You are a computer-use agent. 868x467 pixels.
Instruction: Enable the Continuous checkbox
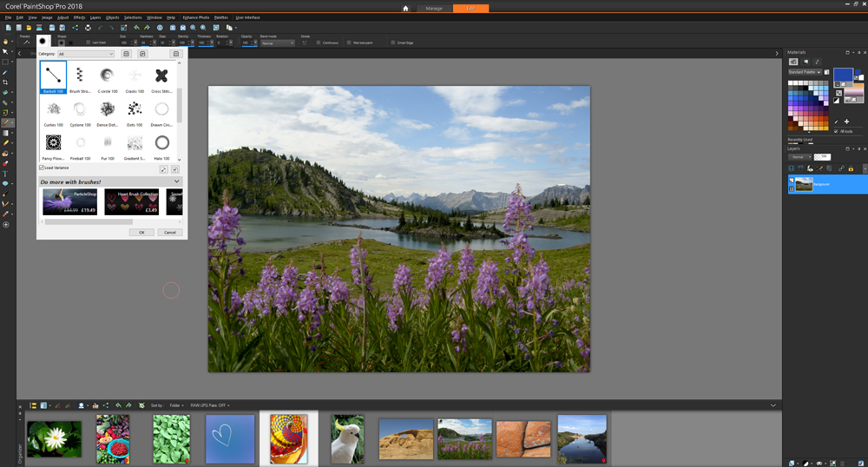coord(319,43)
